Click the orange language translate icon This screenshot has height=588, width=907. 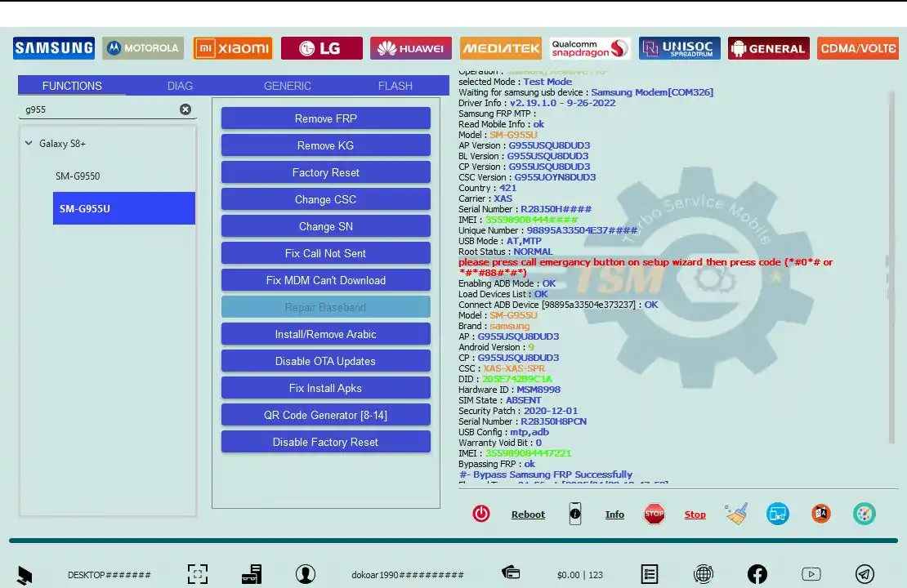point(821,514)
